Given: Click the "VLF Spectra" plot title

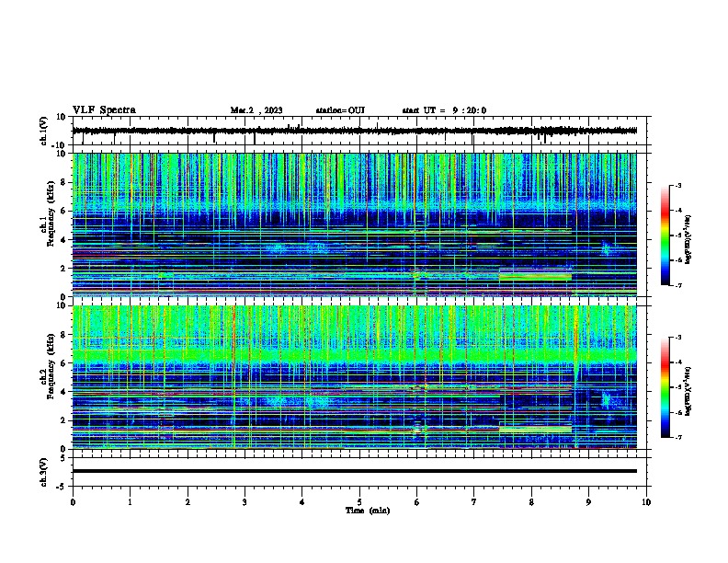Looking at the screenshot, I should click(104, 110).
